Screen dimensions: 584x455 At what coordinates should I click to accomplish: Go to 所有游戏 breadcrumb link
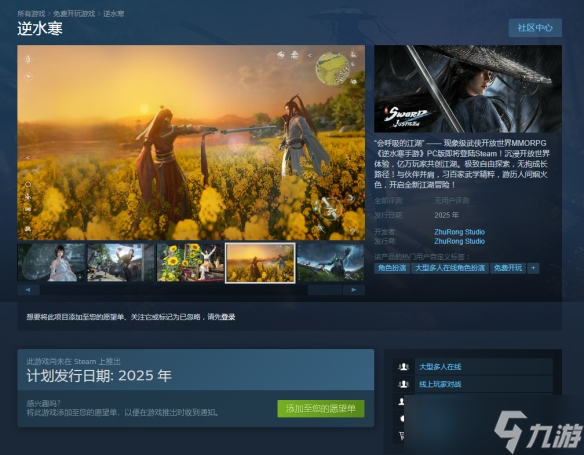31,14
